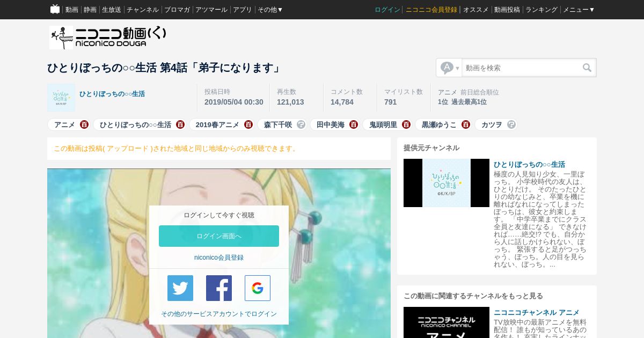Click その他のサービスアカウントでログイン link
This screenshot has width=644, height=338.
219,314
